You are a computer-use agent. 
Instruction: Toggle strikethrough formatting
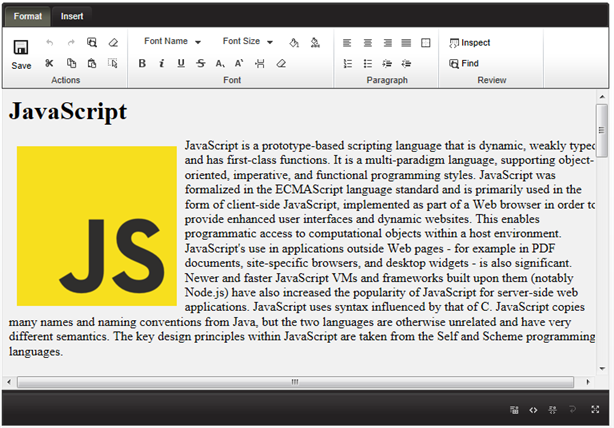click(x=200, y=63)
